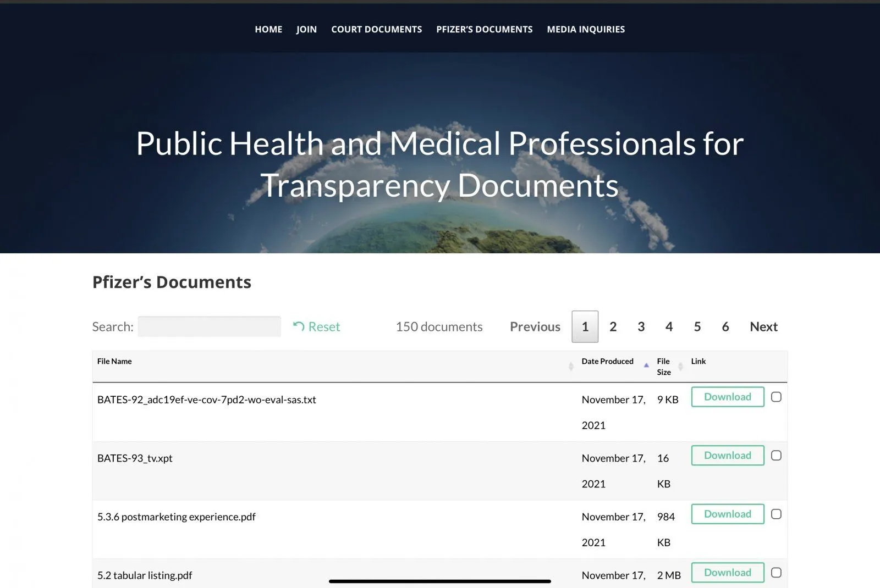Tick the postmarketing experience.pdf checkbox
880x588 pixels.
coord(776,514)
